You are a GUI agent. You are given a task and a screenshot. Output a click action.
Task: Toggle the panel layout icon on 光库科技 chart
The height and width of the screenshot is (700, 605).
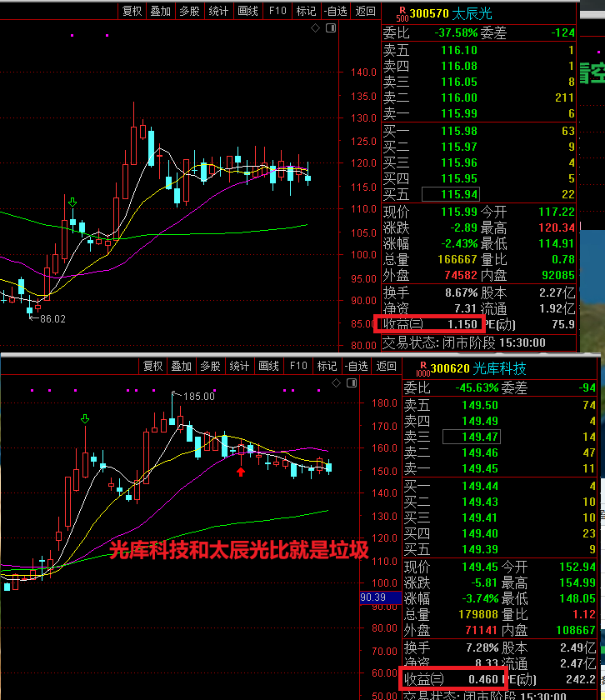coord(352,383)
